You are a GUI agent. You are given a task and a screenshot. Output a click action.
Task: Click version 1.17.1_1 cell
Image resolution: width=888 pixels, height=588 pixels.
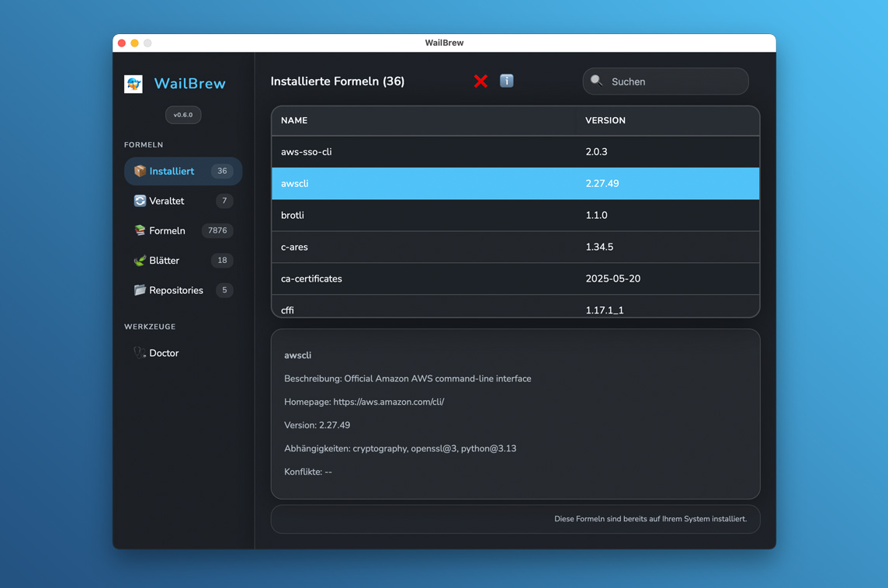click(x=604, y=310)
